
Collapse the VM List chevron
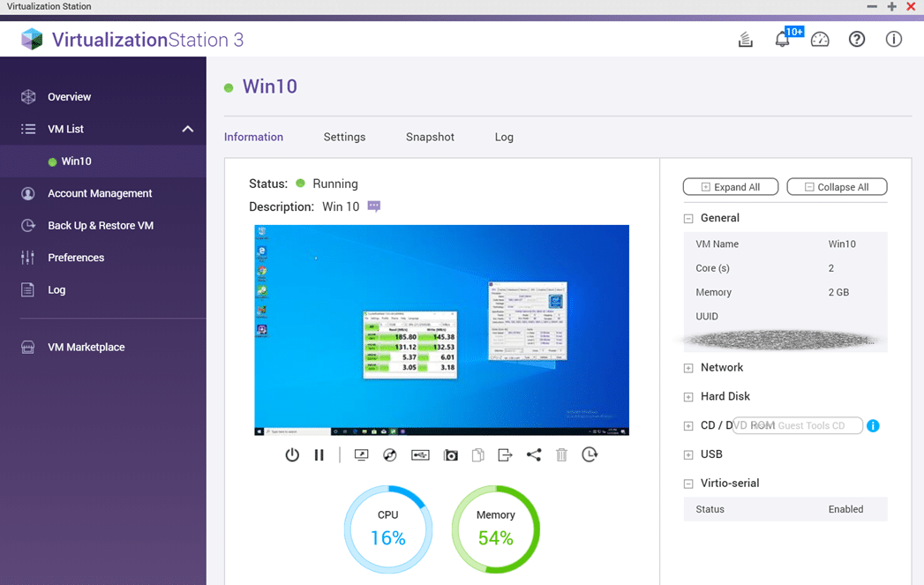[x=187, y=129]
